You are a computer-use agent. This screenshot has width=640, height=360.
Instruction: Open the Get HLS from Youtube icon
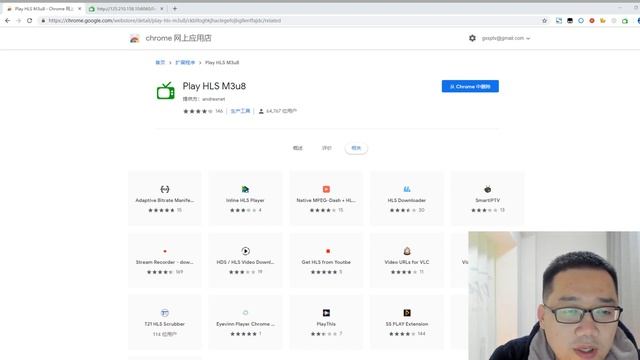[327, 251]
